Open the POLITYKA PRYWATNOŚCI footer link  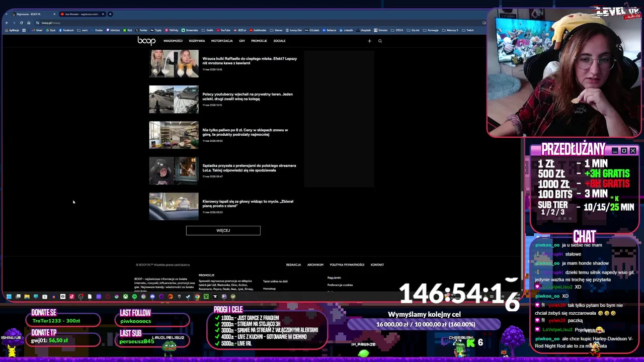pos(347,265)
